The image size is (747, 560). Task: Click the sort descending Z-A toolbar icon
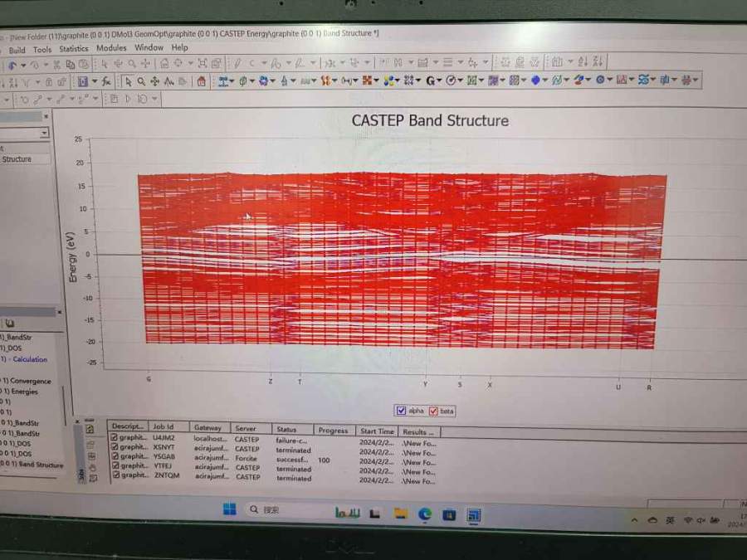(598, 61)
